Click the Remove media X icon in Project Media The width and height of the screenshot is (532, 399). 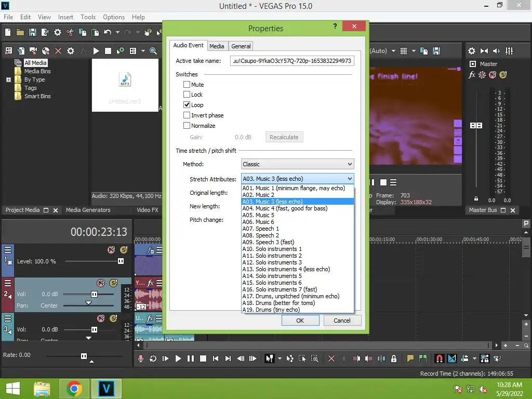[58, 51]
